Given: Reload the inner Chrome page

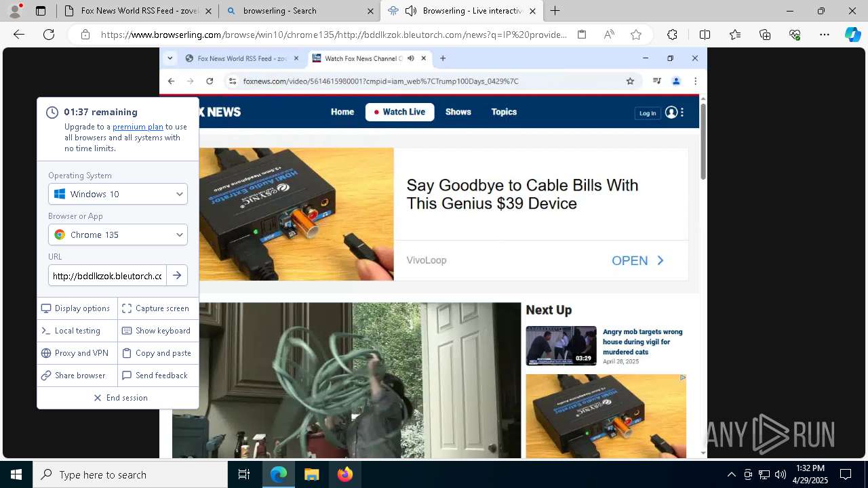Looking at the screenshot, I should [x=210, y=81].
